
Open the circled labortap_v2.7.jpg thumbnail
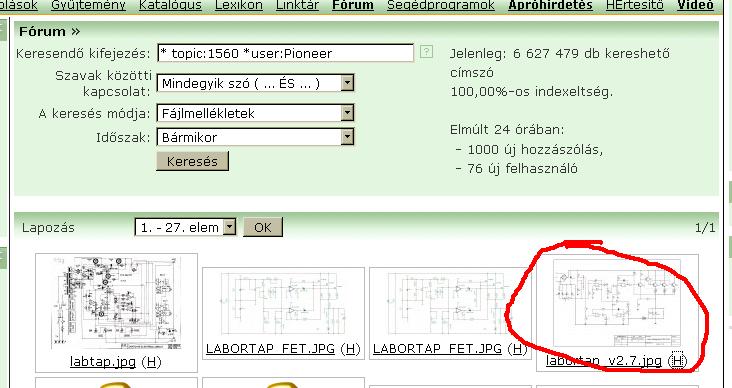point(617,304)
